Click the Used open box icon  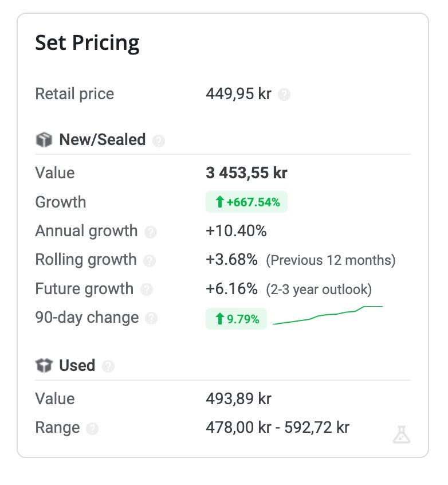point(44,365)
